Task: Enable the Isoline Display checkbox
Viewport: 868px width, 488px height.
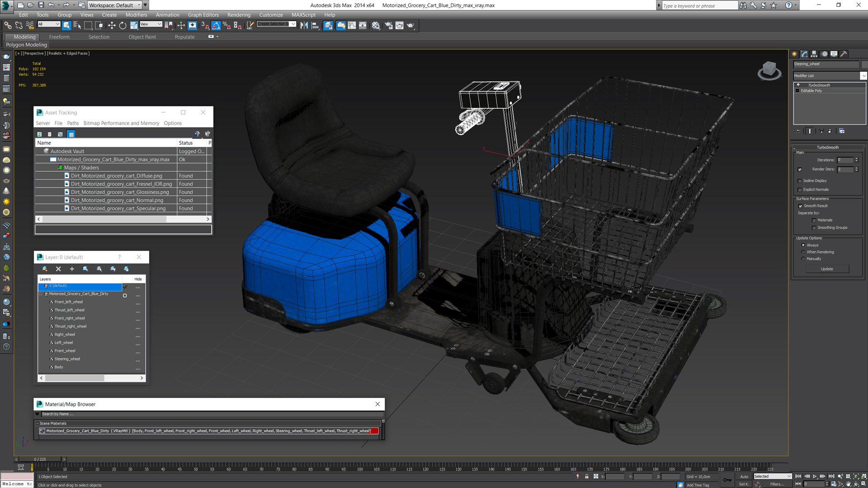Action: coord(800,181)
